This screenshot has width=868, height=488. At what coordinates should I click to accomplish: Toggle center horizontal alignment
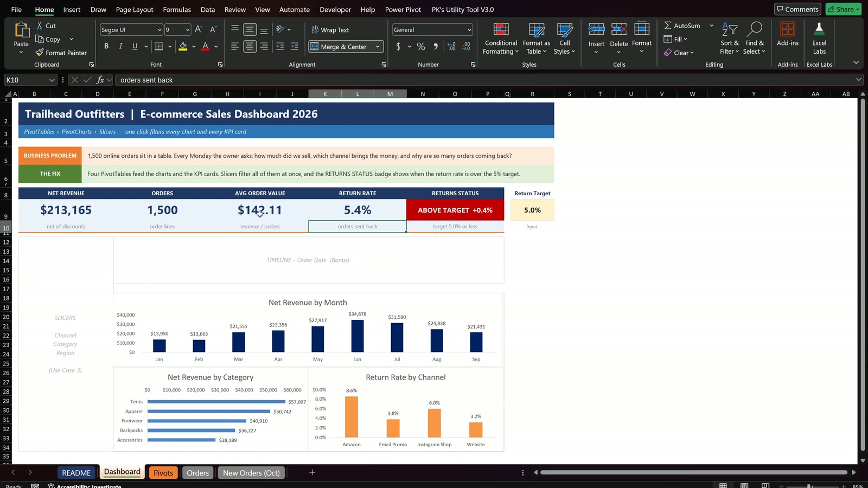250,47
